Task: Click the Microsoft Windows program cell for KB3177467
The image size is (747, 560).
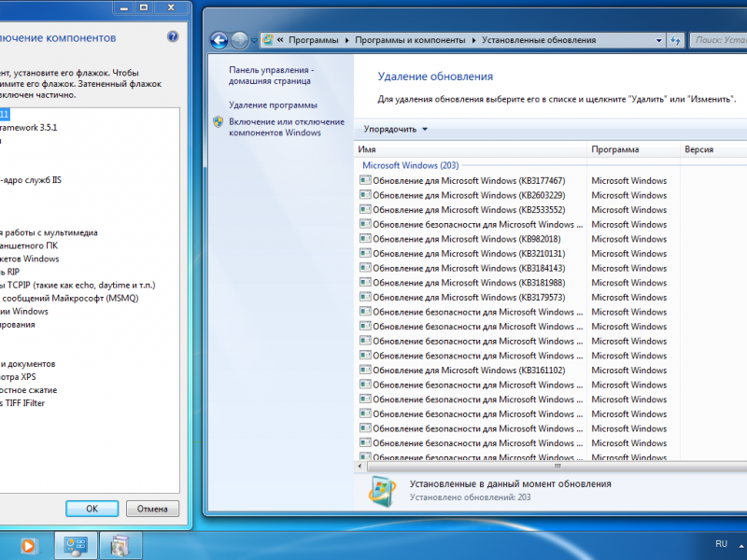Action: (628, 180)
